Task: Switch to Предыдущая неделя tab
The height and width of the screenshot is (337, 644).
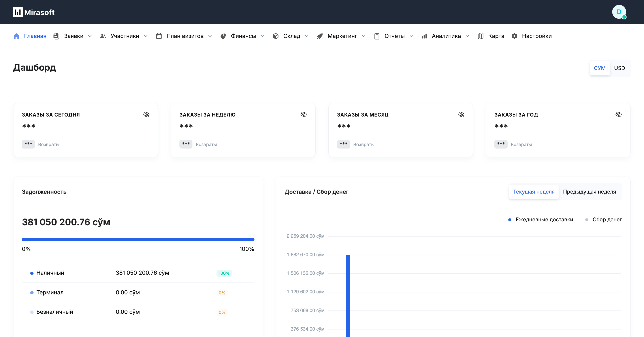Action: pyautogui.click(x=589, y=192)
